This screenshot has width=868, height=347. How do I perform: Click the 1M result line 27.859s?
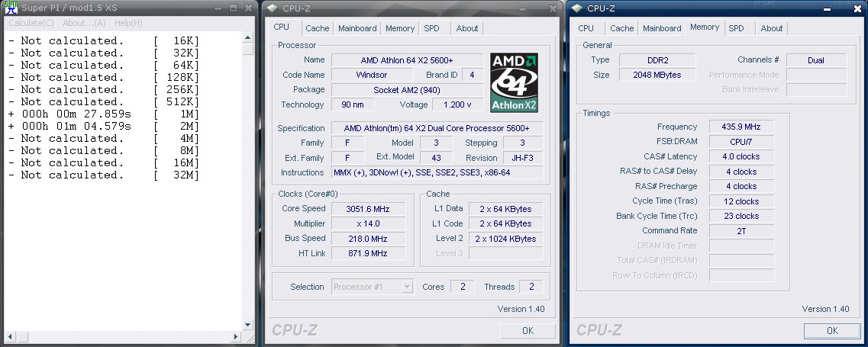104,114
